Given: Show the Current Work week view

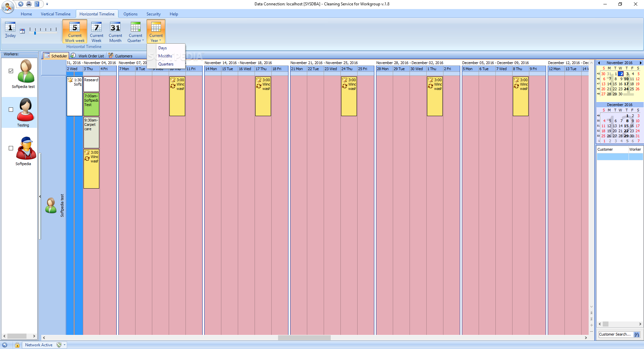Looking at the screenshot, I should (x=75, y=31).
